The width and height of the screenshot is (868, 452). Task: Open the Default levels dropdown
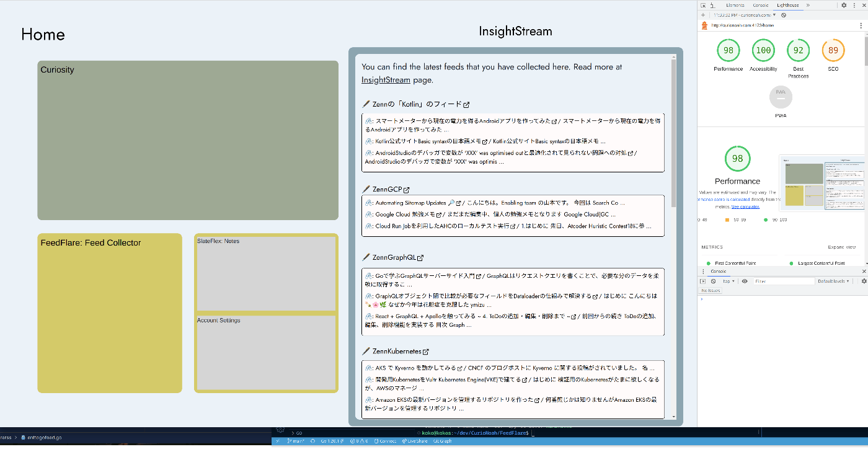coord(833,281)
